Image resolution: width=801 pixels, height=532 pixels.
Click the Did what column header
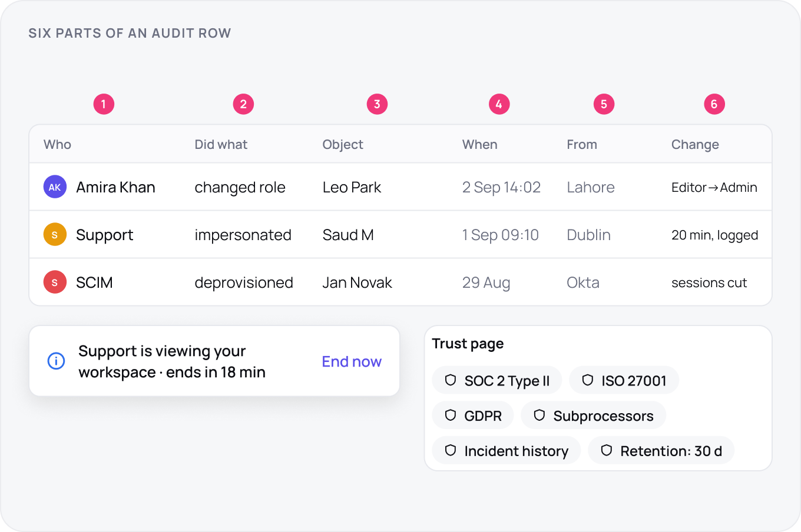click(x=221, y=145)
